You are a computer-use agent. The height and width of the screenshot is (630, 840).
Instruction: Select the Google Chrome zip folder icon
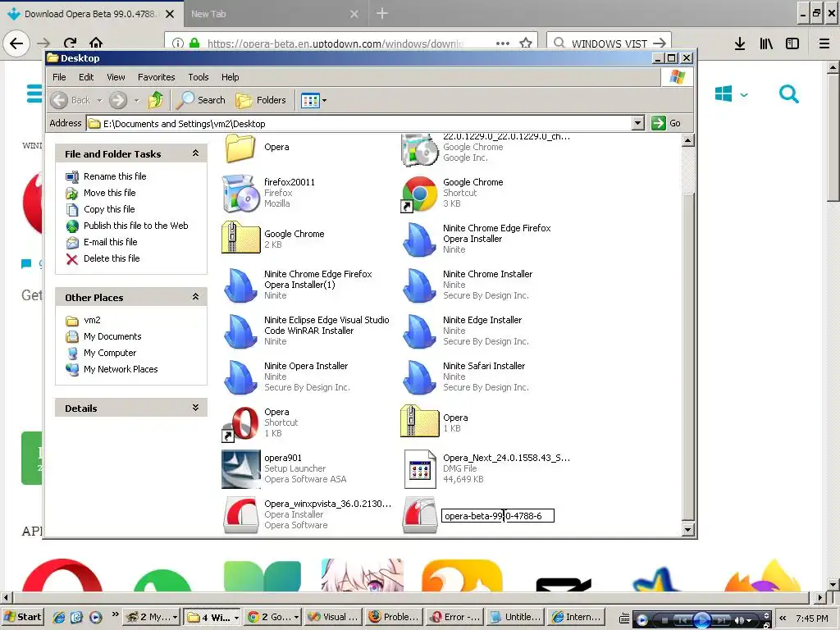click(x=241, y=237)
